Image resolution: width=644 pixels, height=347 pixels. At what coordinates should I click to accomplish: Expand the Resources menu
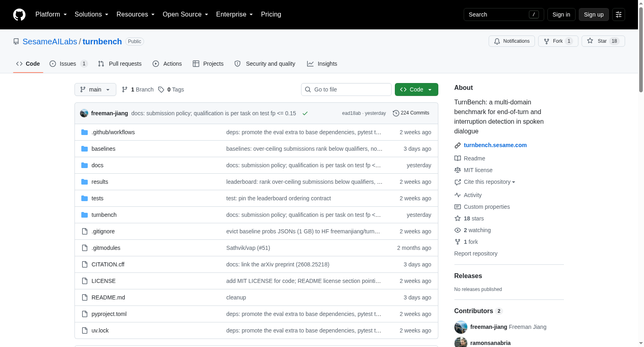(x=136, y=15)
